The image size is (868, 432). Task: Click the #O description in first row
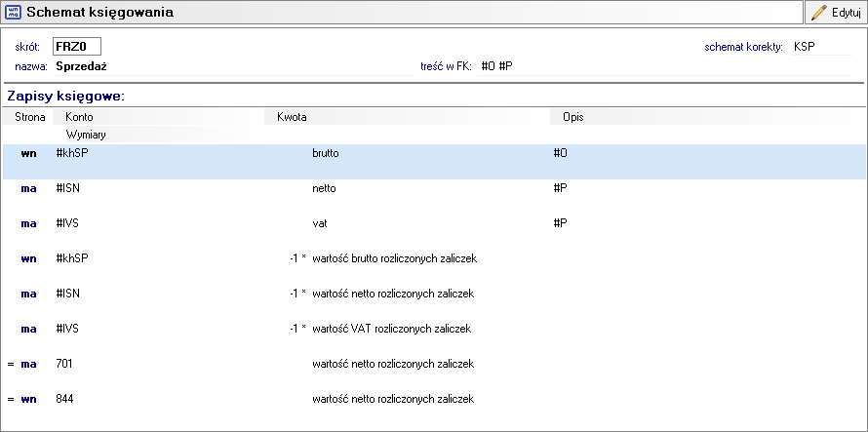coord(560,154)
